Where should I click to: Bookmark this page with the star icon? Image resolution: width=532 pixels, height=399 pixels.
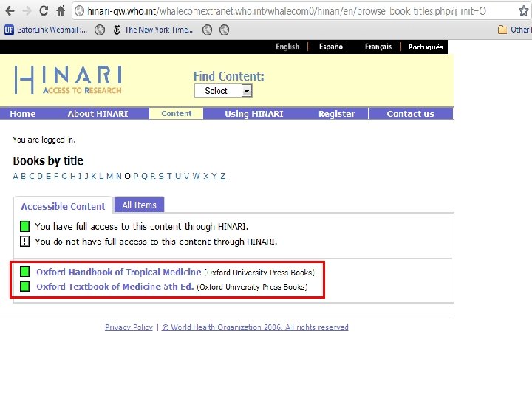coord(524,11)
